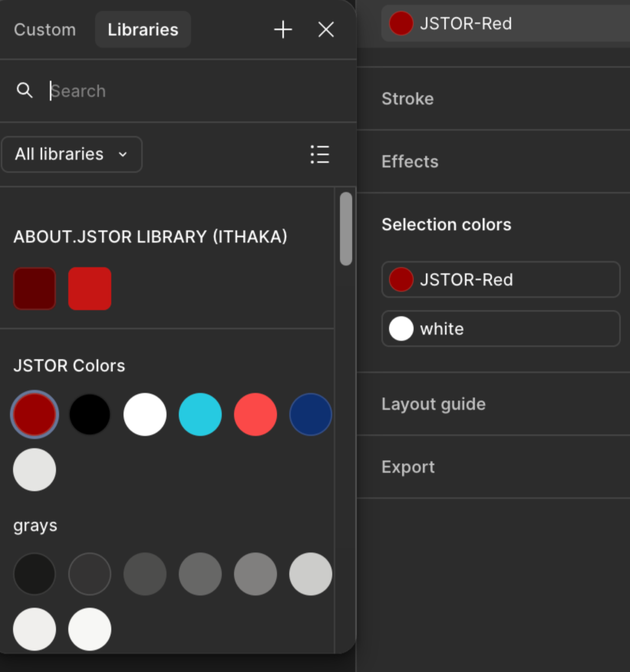
Task: Open the All libraries dropdown
Action: click(72, 154)
